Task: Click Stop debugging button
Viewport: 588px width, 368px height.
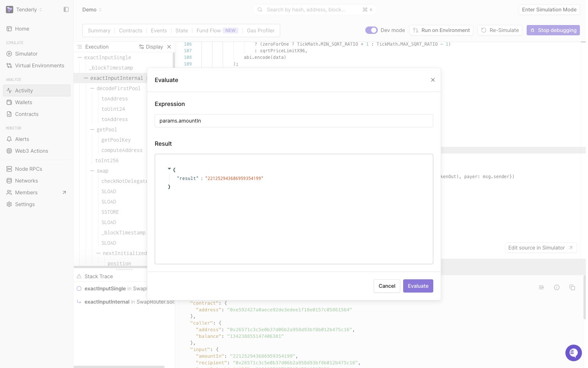Action: [x=553, y=30]
